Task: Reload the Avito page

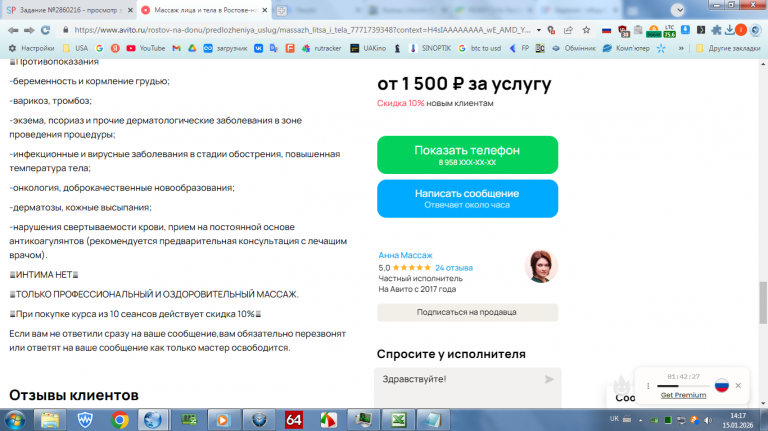Action: (46, 30)
